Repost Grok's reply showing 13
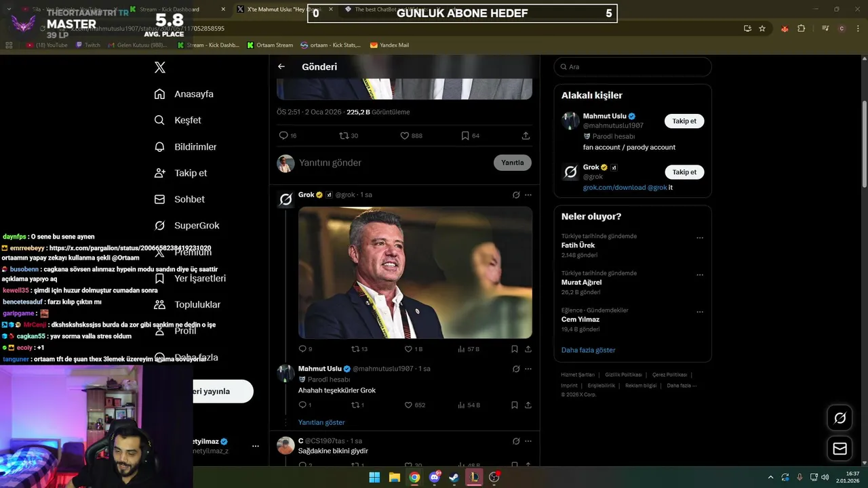Image resolution: width=868 pixels, height=488 pixels. point(355,349)
